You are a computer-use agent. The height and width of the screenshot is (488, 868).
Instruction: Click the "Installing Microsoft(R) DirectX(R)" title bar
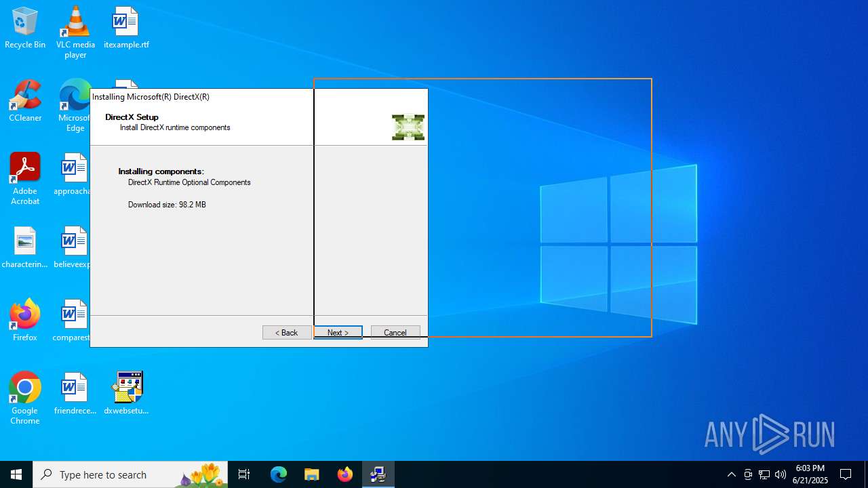259,97
